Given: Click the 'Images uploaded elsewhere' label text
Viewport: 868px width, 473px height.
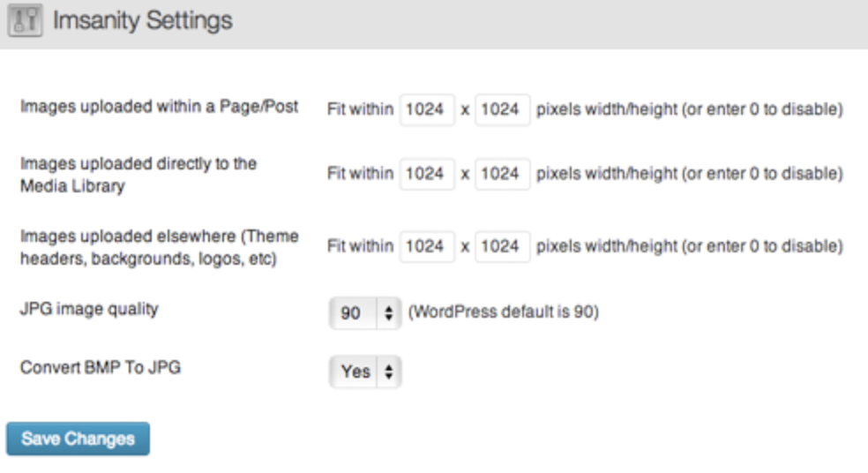Looking at the screenshot, I should (159, 246).
